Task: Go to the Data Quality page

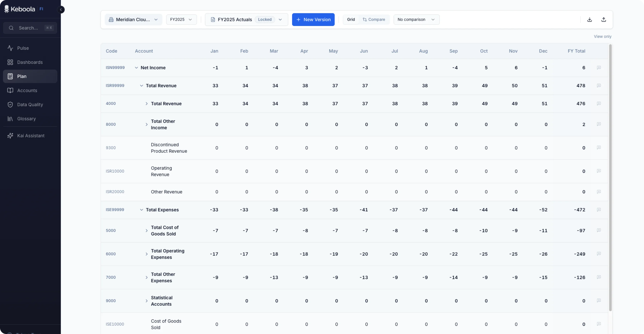Action: coord(30,105)
